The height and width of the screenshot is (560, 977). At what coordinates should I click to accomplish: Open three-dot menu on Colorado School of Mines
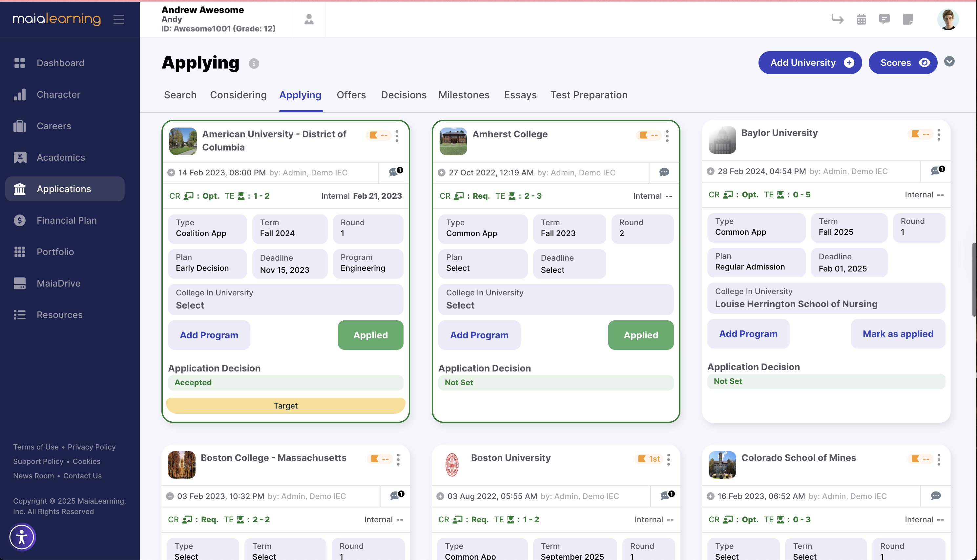point(939,459)
